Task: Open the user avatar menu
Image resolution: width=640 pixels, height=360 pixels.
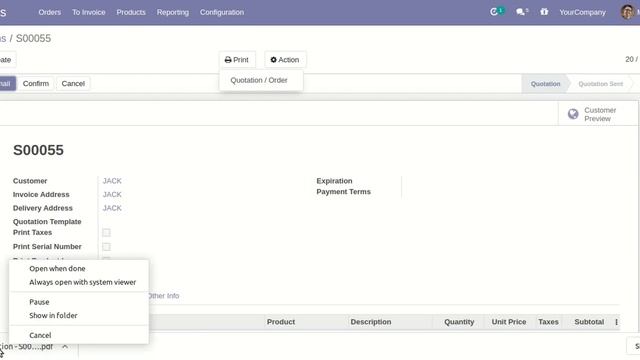Action: point(627,12)
